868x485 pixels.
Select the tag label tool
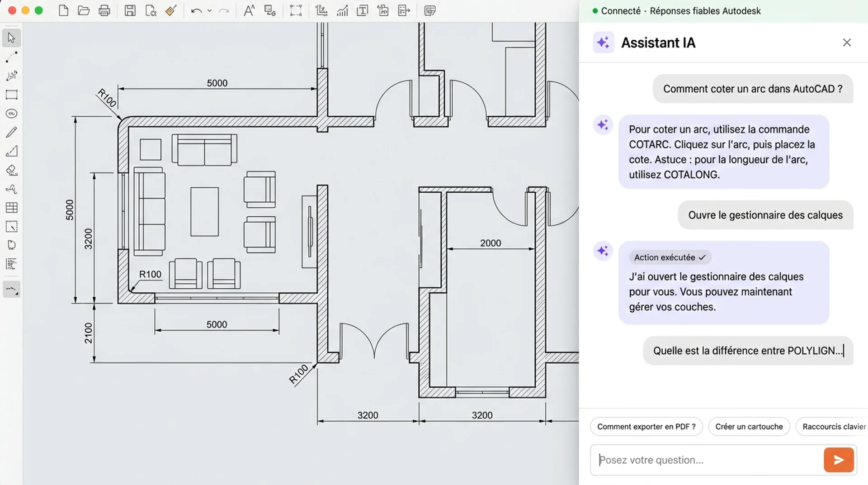[x=12, y=245]
